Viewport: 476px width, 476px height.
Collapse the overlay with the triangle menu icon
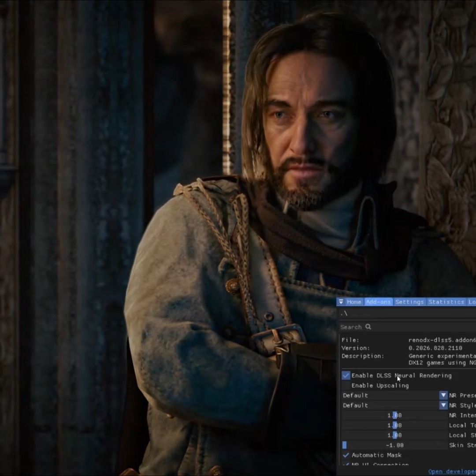tap(341, 302)
